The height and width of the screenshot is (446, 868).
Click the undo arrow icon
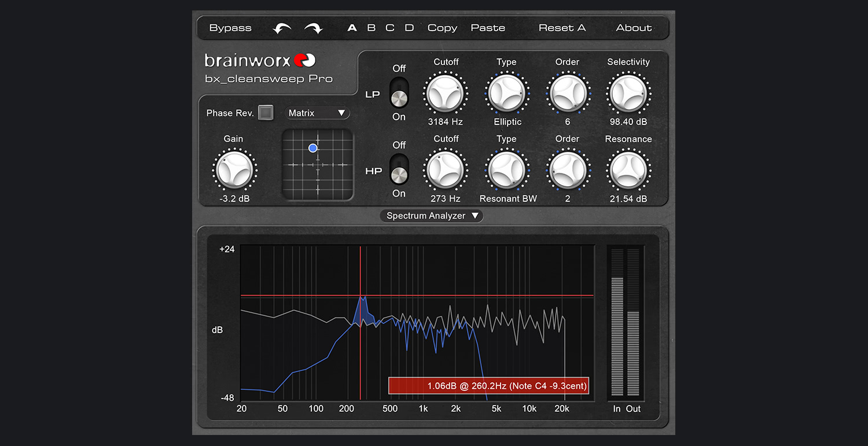click(282, 27)
